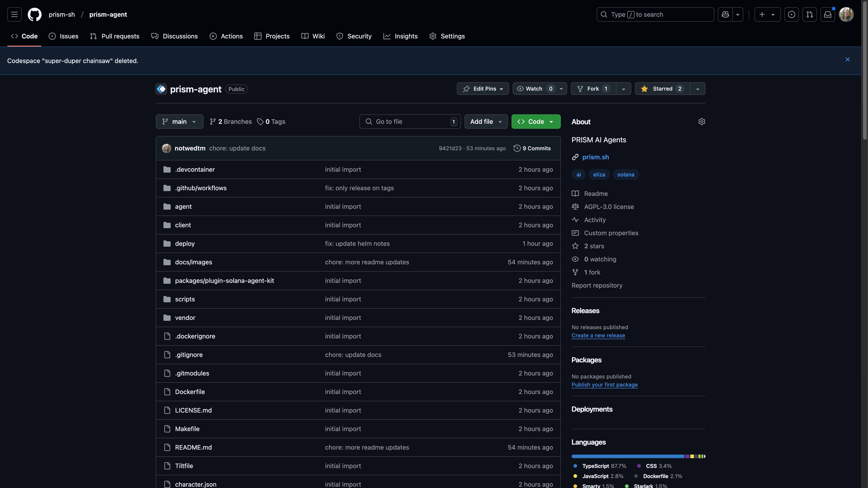This screenshot has width=868, height=488.
Task: Open packages/plugin-solana-agent-kit folder
Action: coord(224,281)
